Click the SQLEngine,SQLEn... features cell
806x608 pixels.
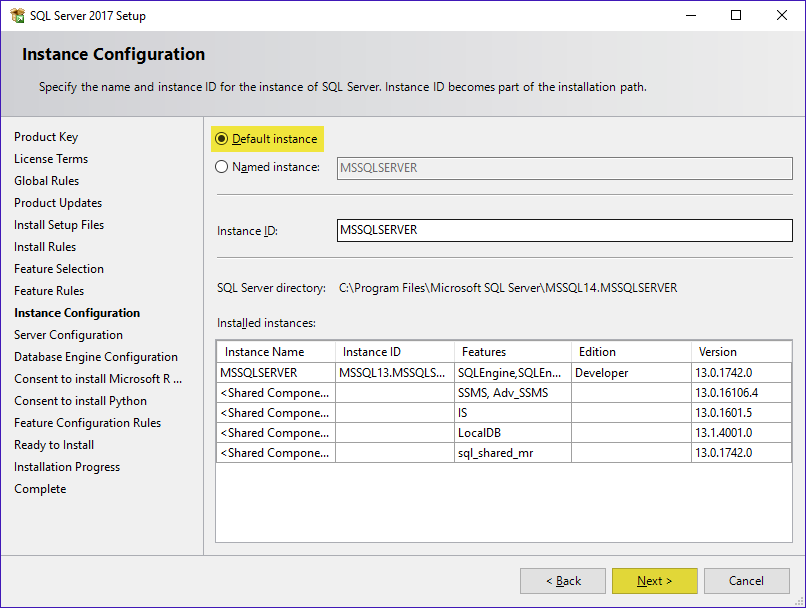(513, 373)
